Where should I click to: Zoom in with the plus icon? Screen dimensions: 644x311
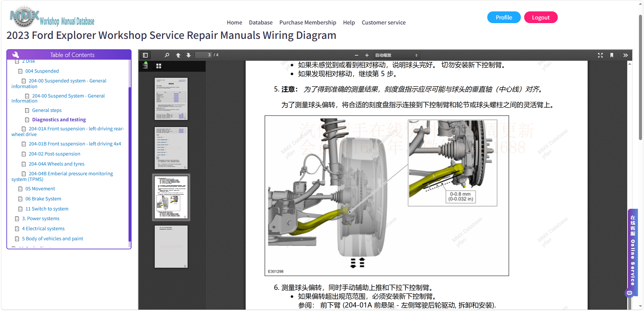pyautogui.click(x=367, y=55)
